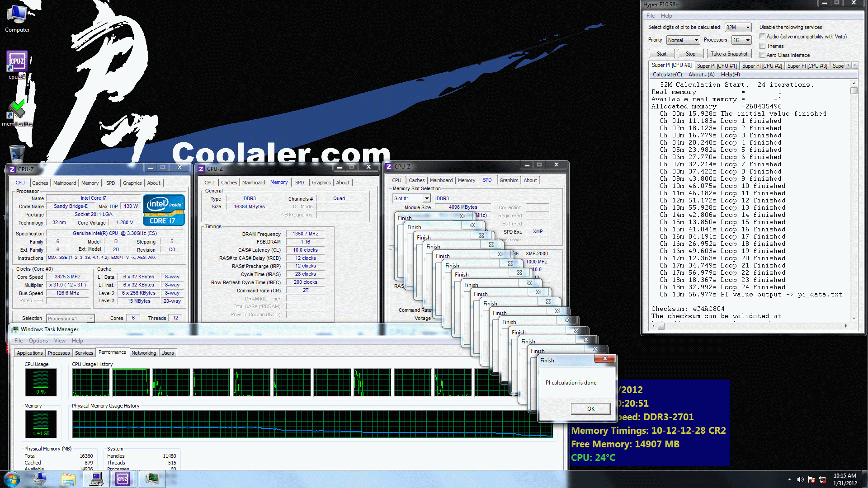Switch to Super PI [CPU #1] tab

click(717, 66)
